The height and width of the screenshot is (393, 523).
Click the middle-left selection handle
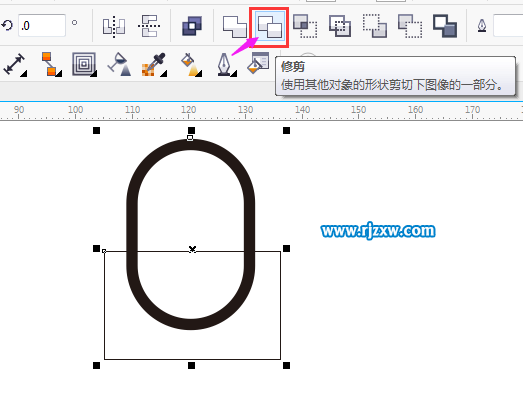coord(96,248)
